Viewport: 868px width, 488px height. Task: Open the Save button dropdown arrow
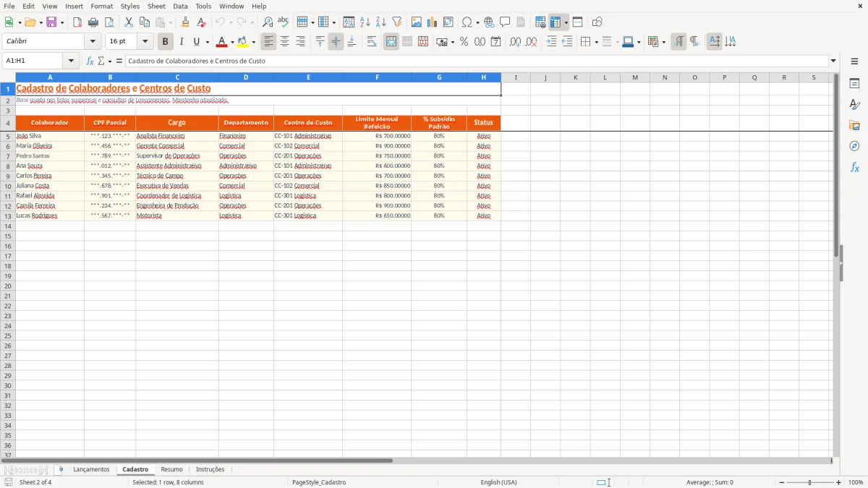[x=62, y=22]
